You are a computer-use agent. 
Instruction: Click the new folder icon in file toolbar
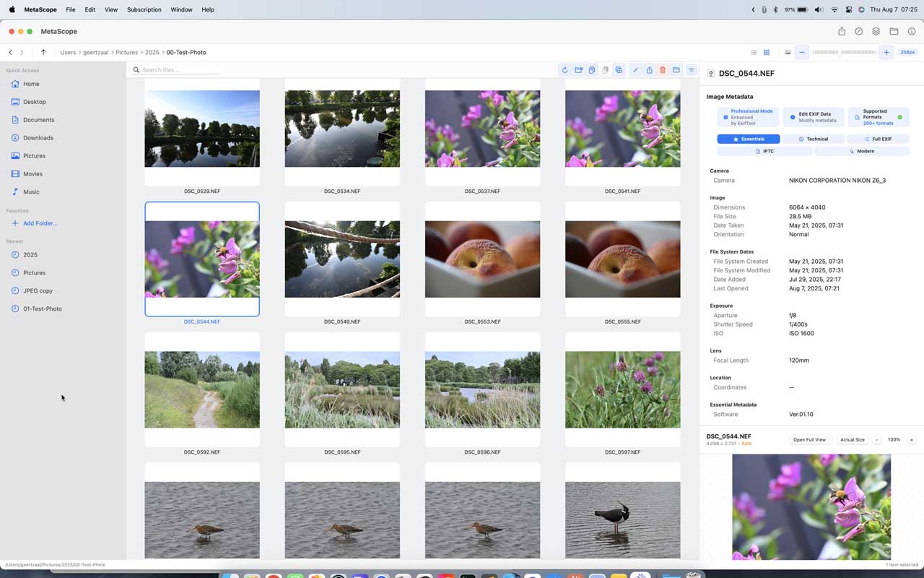pos(578,70)
